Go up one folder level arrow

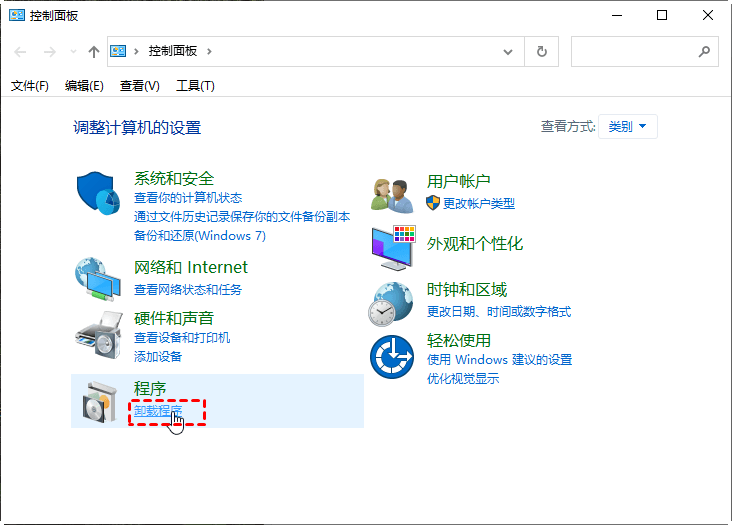pyautogui.click(x=94, y=51)
